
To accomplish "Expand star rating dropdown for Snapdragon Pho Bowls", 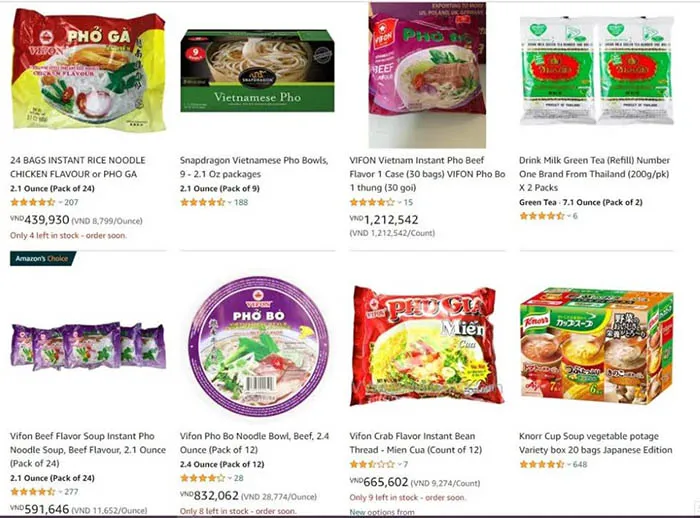I will point(229,202).
